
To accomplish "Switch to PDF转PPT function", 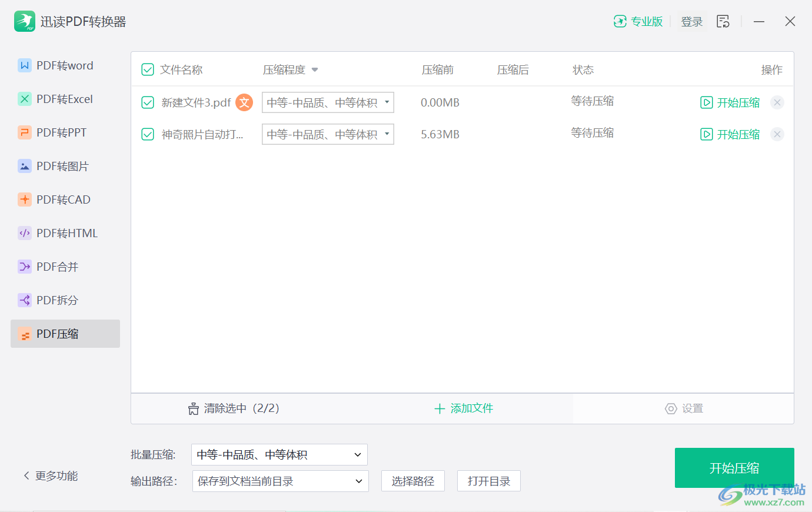I will point(65,132).
